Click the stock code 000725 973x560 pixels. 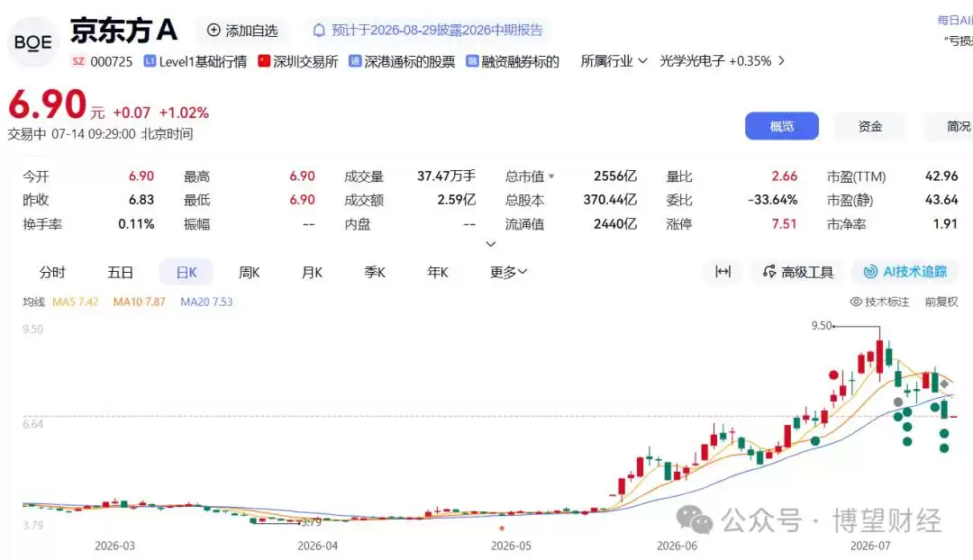coord(111,61)
